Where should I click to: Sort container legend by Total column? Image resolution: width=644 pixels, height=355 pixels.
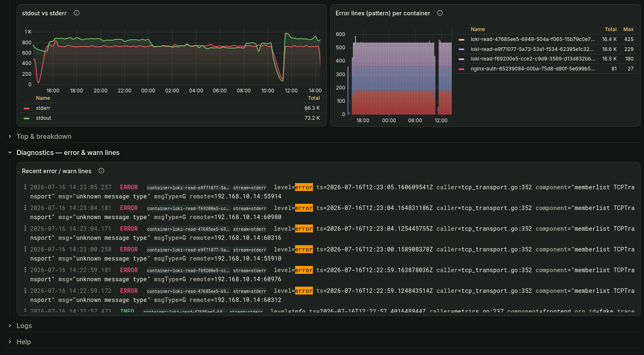[610, 29]
